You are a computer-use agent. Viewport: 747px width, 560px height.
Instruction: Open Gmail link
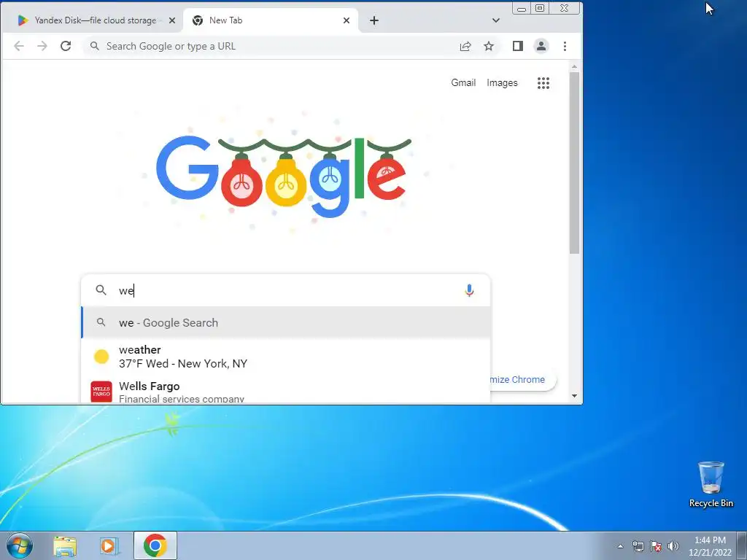[463, 83]
